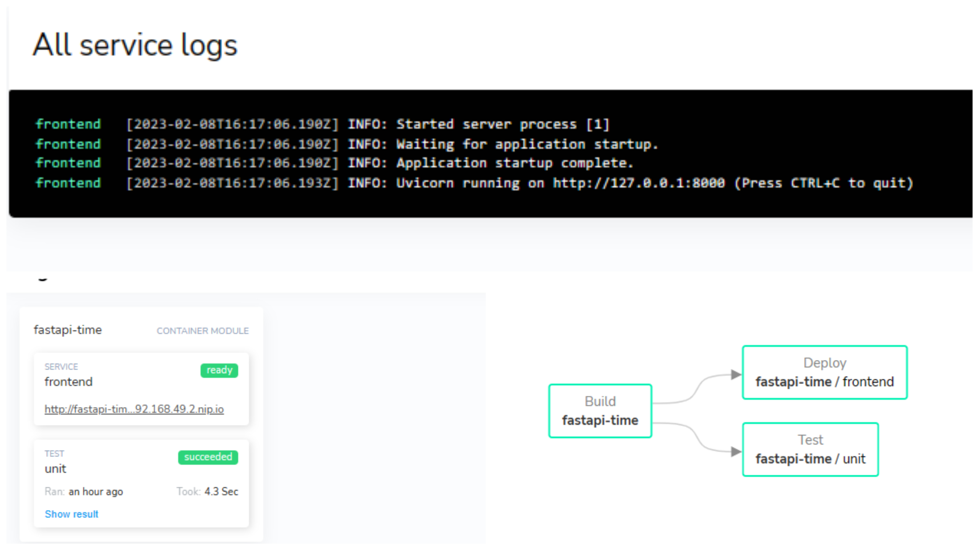
Task: Click the All service logs heading
Action: pyautogui.click(x=135, y=45)
